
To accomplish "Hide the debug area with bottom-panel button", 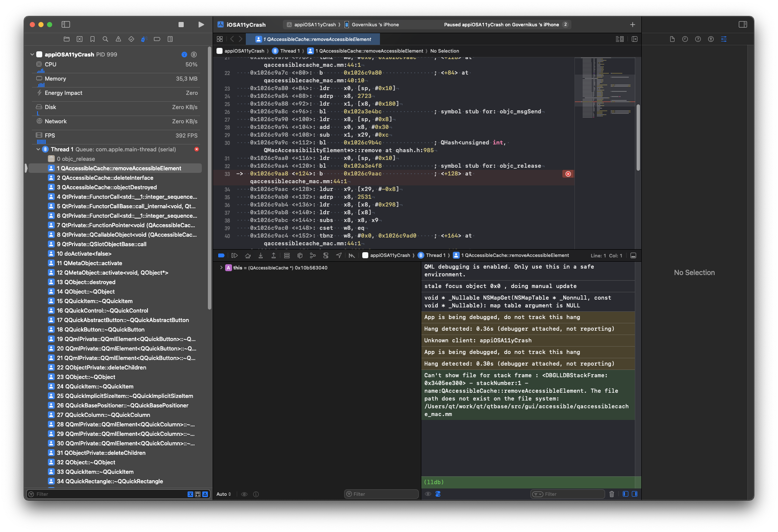I will pos(633,256).
